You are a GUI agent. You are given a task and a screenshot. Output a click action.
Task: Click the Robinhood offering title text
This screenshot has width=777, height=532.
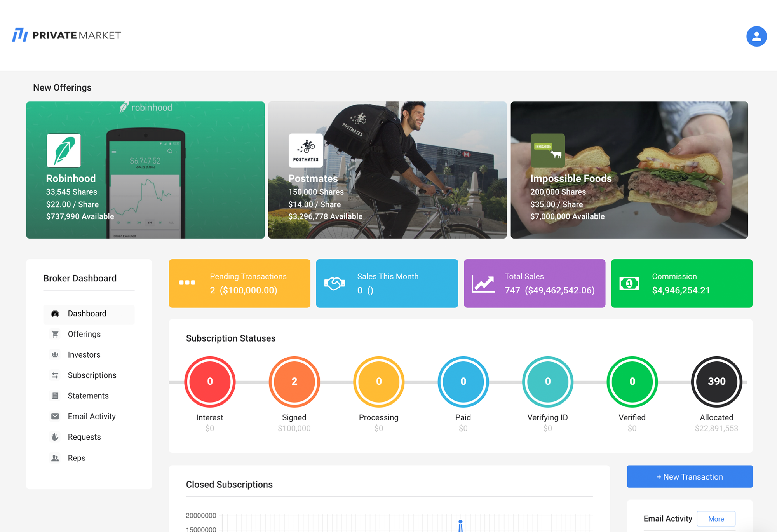click(71, 178)
